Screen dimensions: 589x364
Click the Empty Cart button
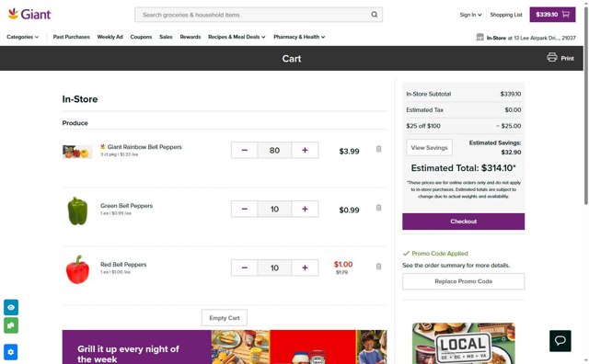click(225, 318)
